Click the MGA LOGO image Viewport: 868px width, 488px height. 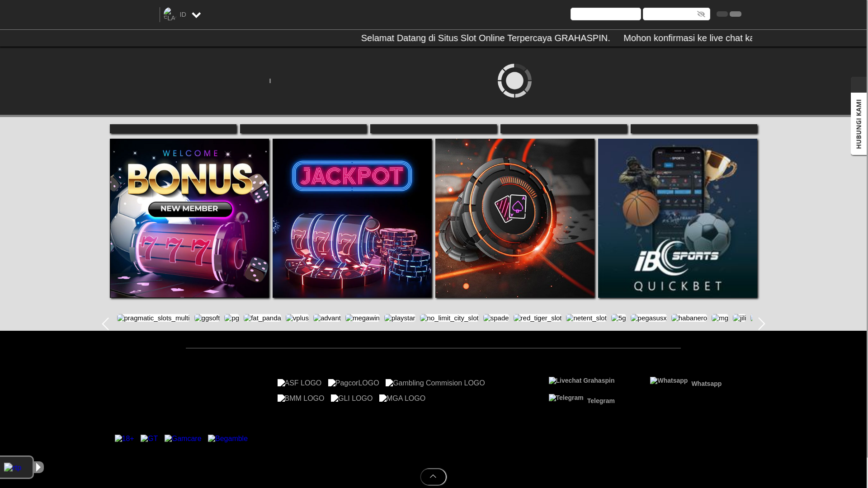402,399
